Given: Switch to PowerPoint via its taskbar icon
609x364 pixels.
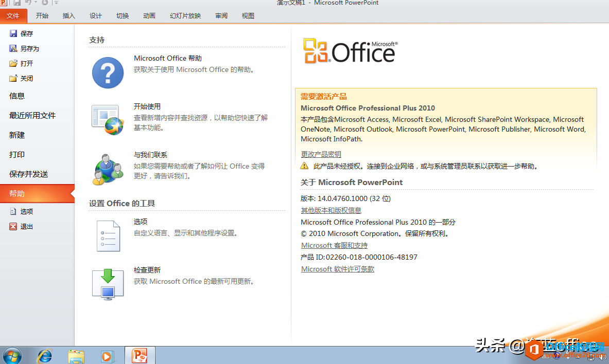Looking at the screenshot, I should pos(140,355).
